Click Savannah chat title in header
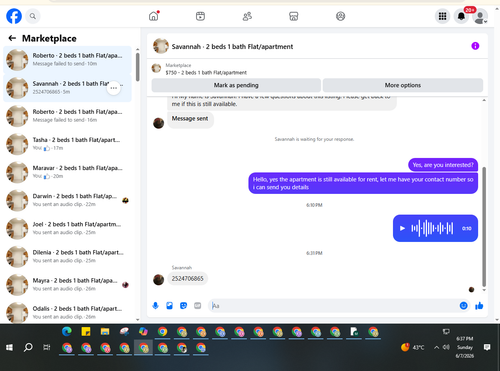The image size is (500, 371). click(x=232, y=47)
